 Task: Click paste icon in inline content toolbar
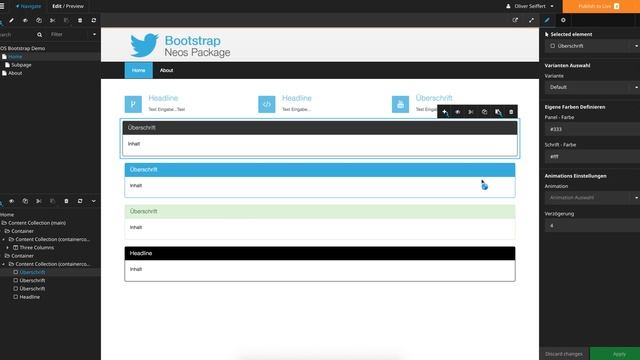point(498,112)
